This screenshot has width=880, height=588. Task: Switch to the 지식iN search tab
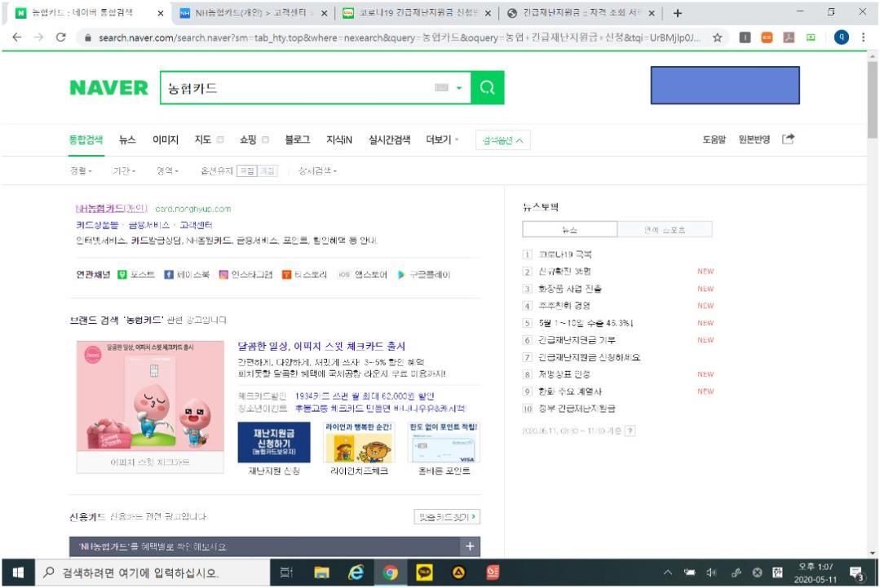[x=339, y=139]
